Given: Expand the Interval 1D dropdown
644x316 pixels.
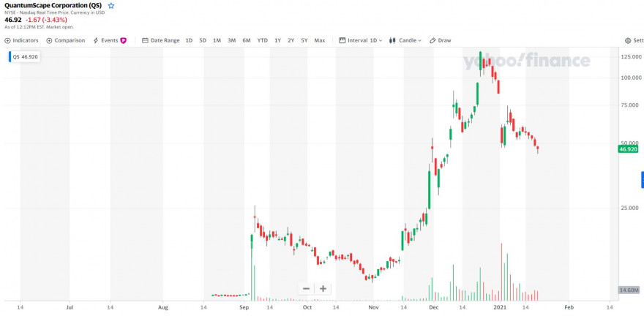Looking at the screenshot, I should 360,40.
